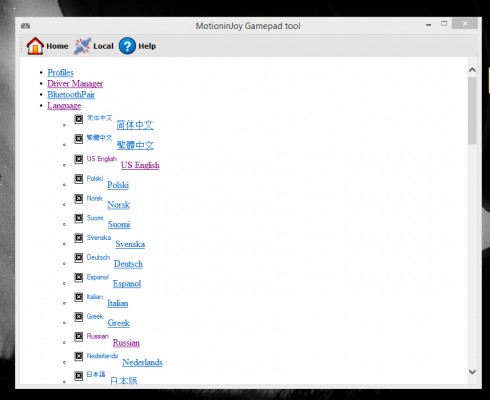Switch language to Espanol
Screen dimensions: 490x400
[x=127, y=283]
